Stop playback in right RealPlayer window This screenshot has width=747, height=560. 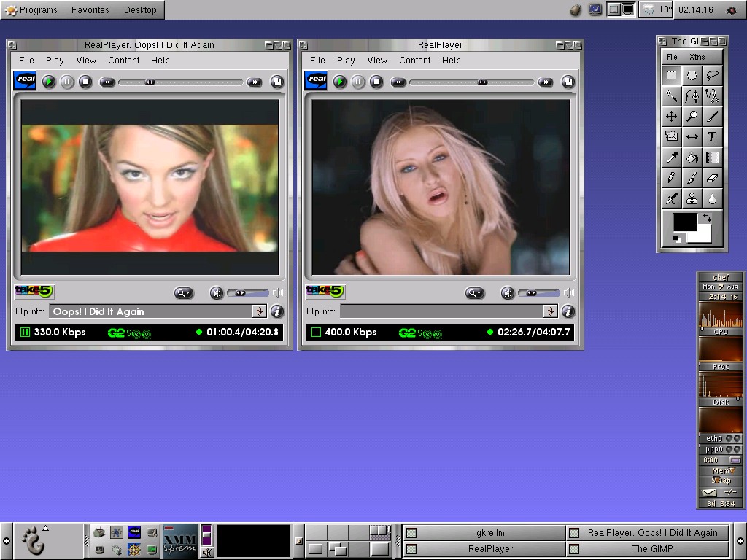coord(376,82)
